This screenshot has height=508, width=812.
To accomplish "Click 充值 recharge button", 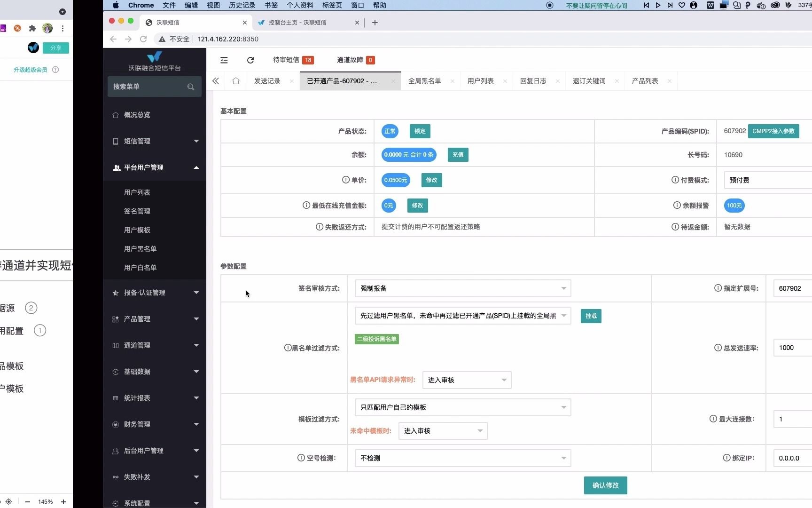I will coord(458,155).
